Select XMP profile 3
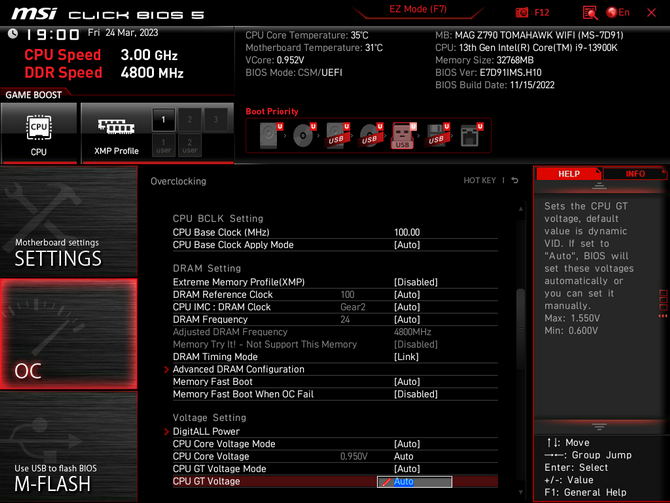 coord(216,119)
